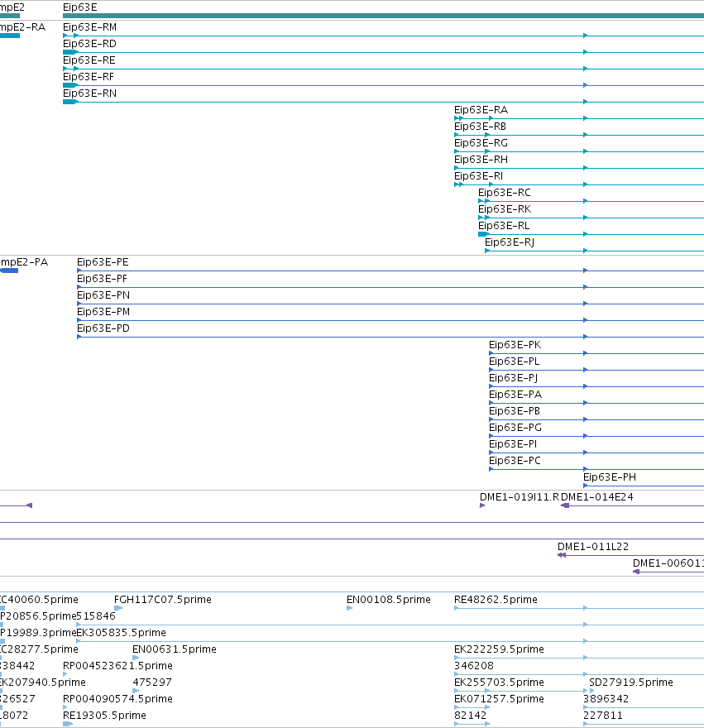The height and width of the screenshot is (728, 704).
Task: Select the DME1-019I11.R feature label
Action: (520, 497)
